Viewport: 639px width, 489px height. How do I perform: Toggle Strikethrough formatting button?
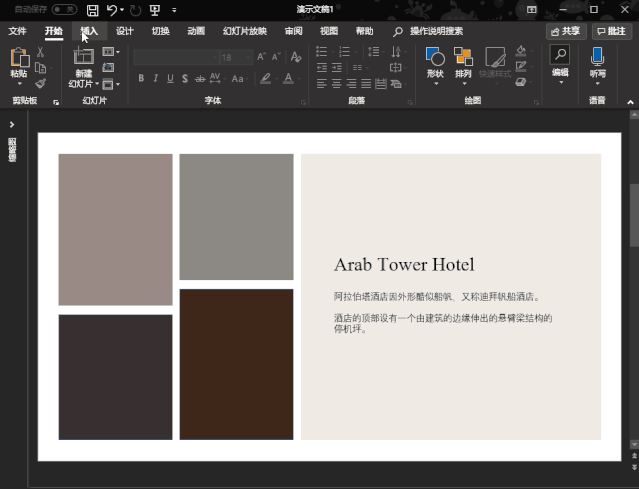point(200,79)
